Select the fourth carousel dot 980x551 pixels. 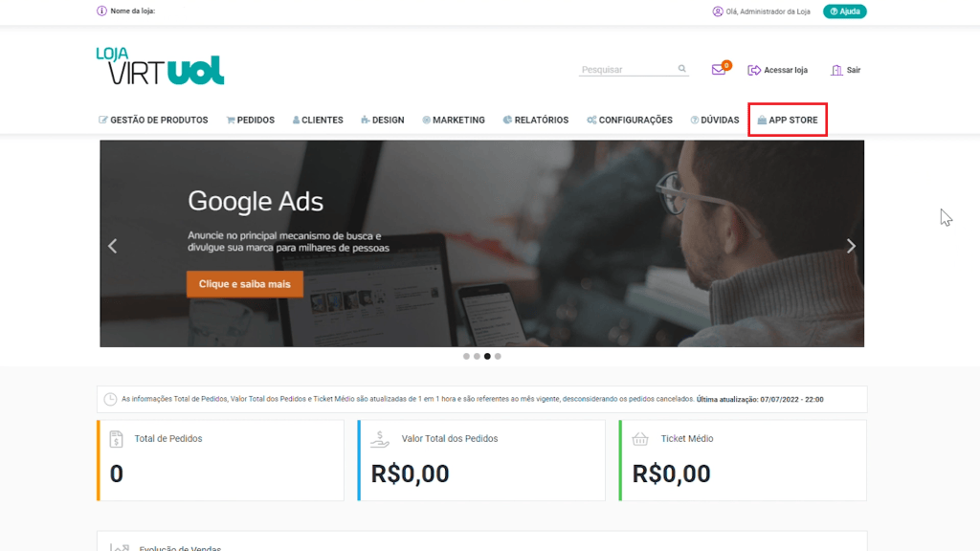pos(498,356)
